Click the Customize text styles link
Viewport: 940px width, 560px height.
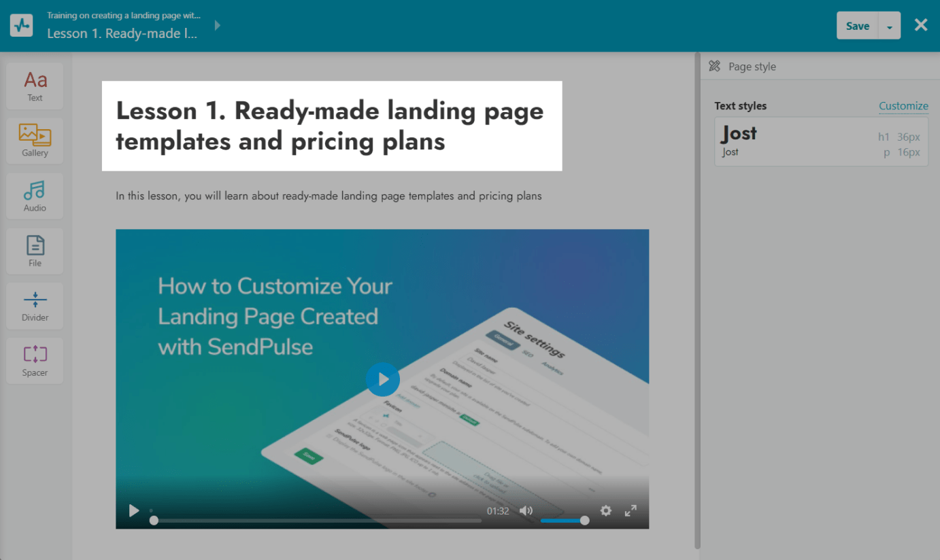(x=903, y=105)
